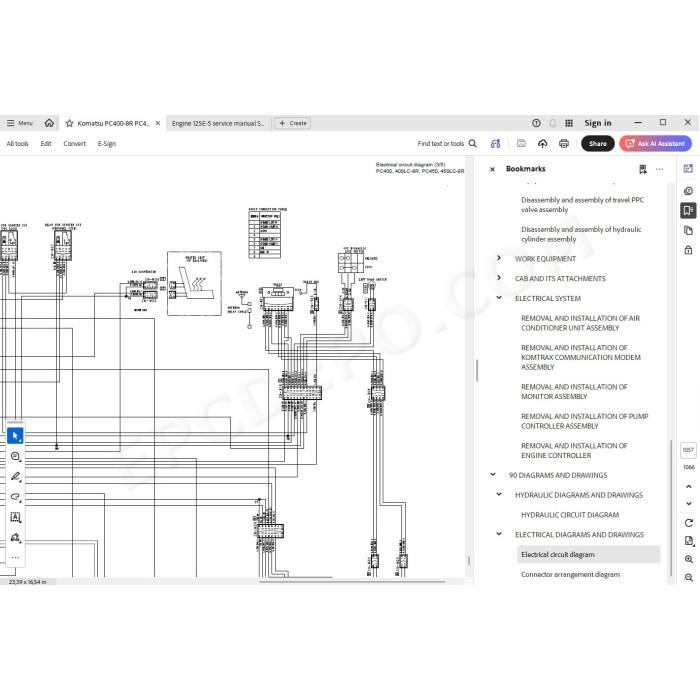Go to previous page with up arrow
700x700 pixels.
688,487
